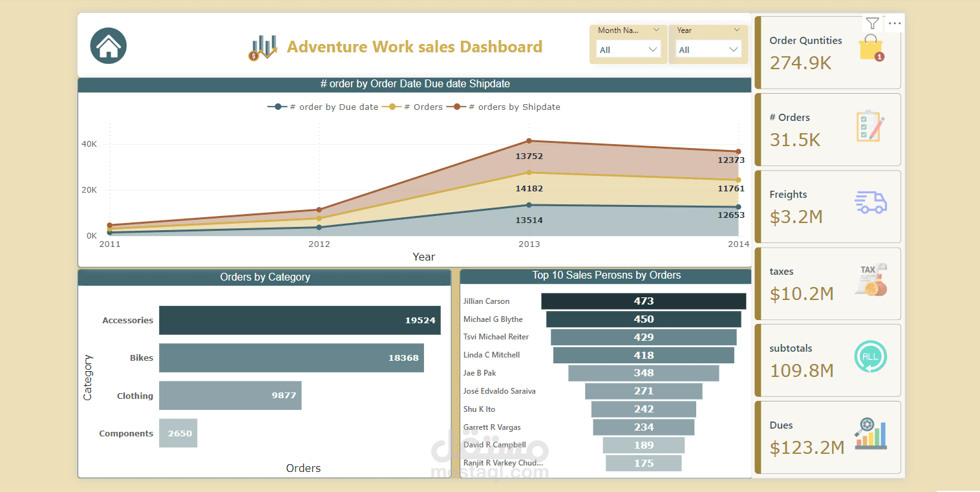Select David R Campbell funnel bar 189

(644, 445)
